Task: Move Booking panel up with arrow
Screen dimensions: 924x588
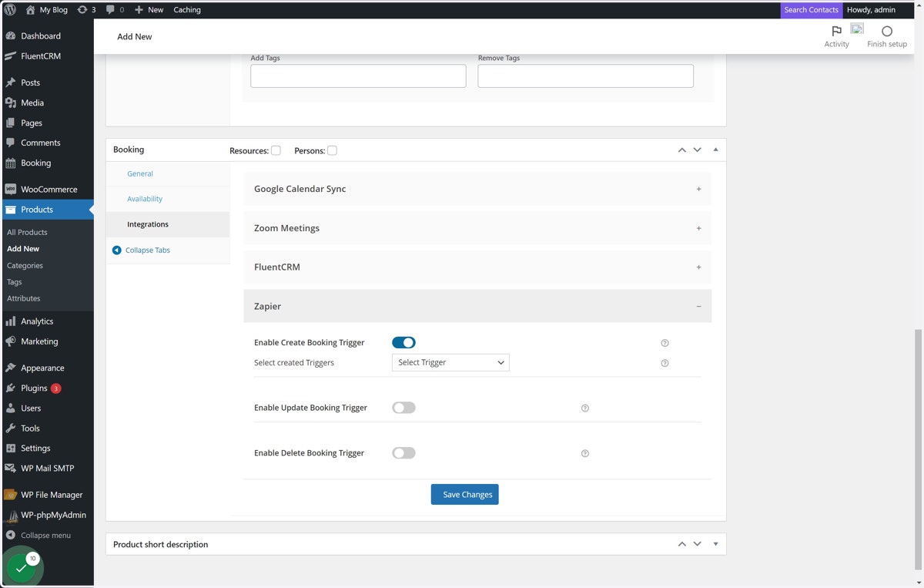Action: coord(681,150)
